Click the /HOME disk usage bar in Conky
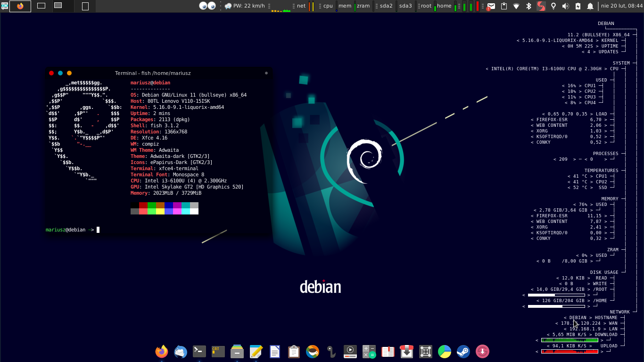644x362 pixels. (556, 306)
